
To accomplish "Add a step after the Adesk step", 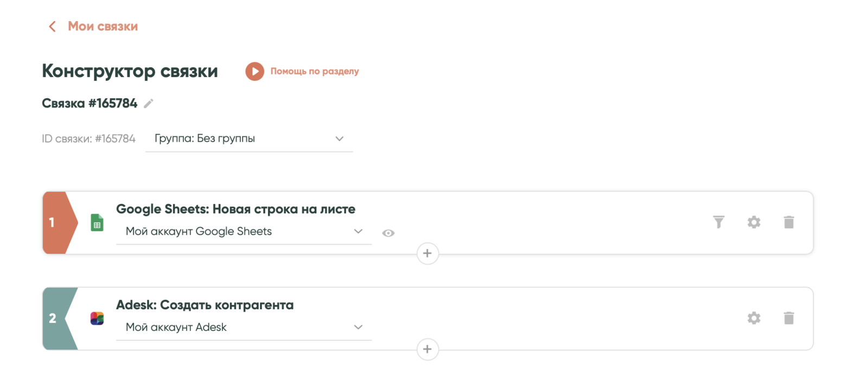I will [x=427, y=349].
